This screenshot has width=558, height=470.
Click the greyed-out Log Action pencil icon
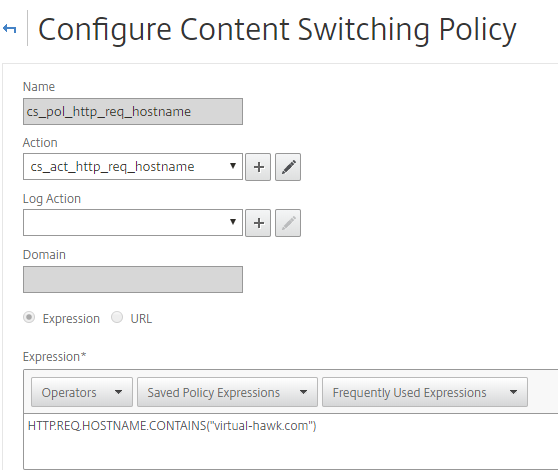click(288, 223)
